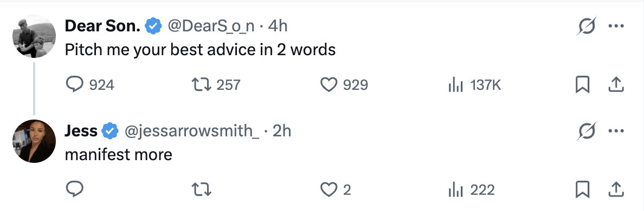Open more options menu on Jess's reply
The image size is (644, 211).
[x=616, y=131]
